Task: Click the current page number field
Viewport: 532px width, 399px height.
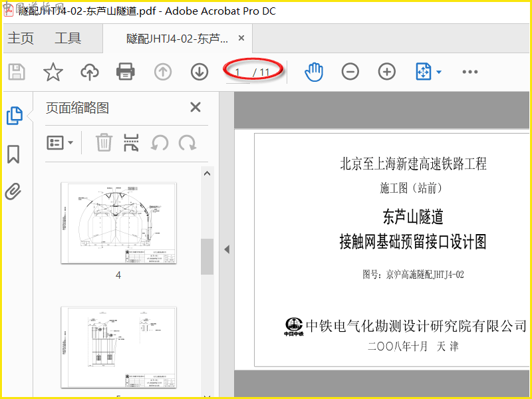Action: point(238,72)
